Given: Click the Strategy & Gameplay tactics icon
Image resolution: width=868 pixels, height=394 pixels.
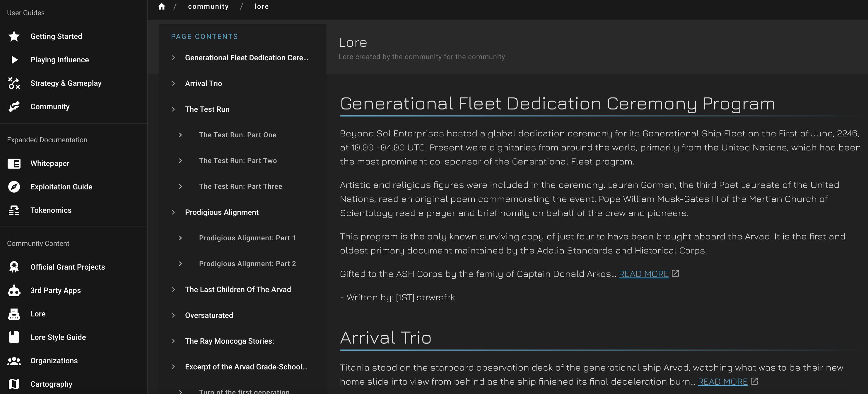Looking at the screenshot, I should [14, 83].
